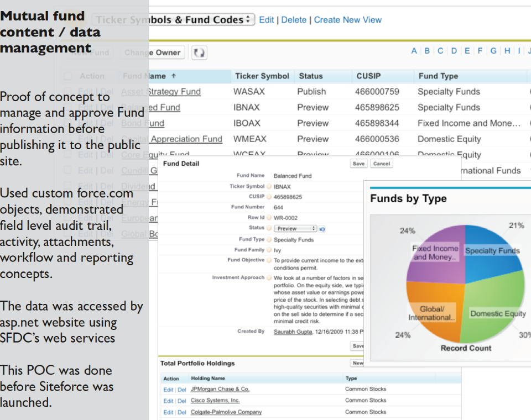Click Edit link for JPMorgan Chase holding
Screen dimensions: 531x420
point(168,390)
